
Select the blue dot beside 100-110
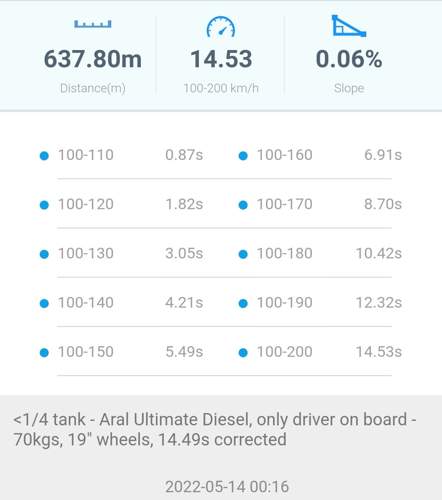pos(44,156)
